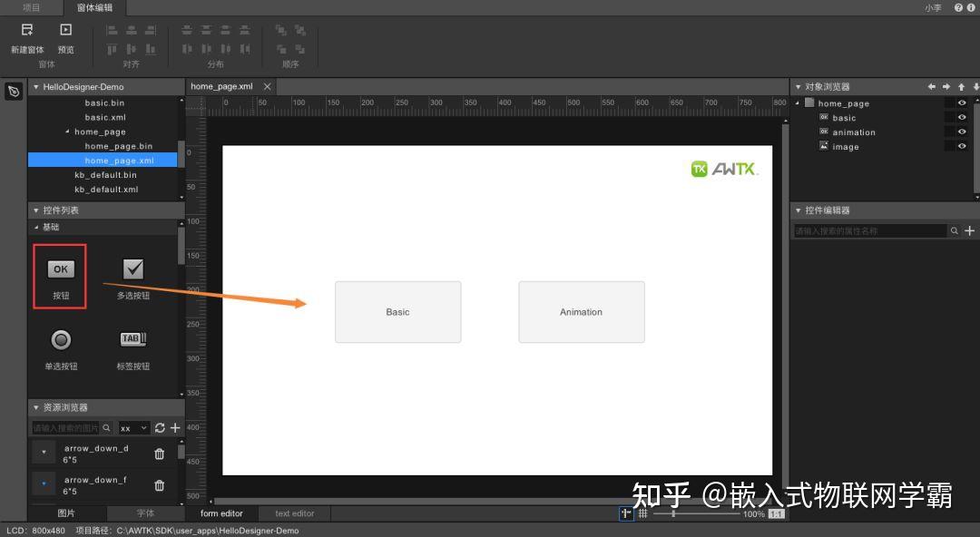980x537 pixels.
Task: Select the TAB label button widget tool
Action: click(x=132, y=340)
